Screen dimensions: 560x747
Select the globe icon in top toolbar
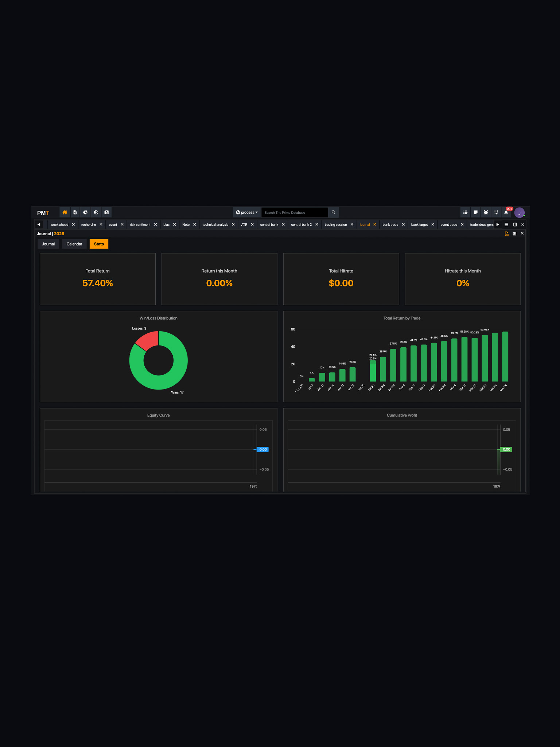coord(96,212)
